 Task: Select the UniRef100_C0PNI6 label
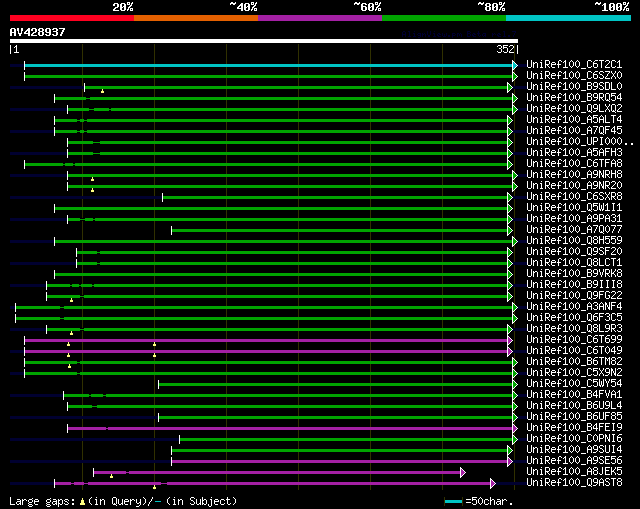(574, 439)
